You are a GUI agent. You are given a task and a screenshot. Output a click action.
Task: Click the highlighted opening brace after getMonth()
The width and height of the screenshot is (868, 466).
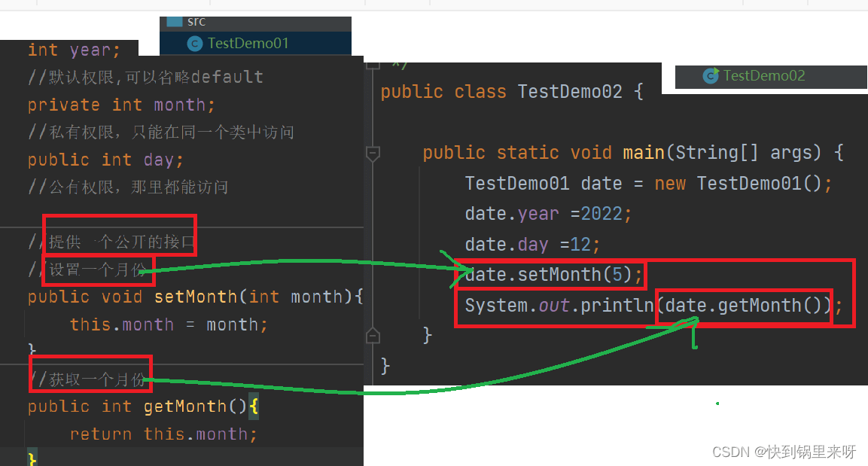tap(254, 407)
